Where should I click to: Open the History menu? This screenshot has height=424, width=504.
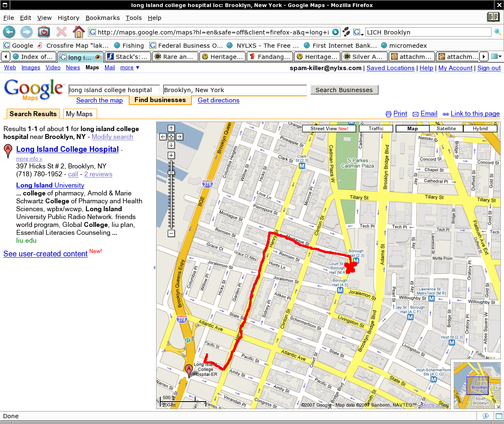pos(69,18)
